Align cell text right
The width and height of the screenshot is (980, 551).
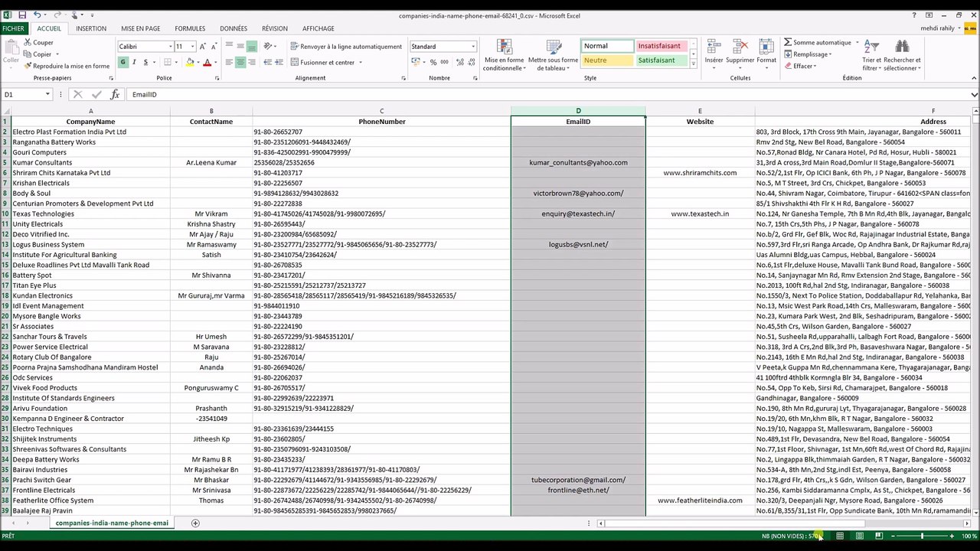(251, 62)
